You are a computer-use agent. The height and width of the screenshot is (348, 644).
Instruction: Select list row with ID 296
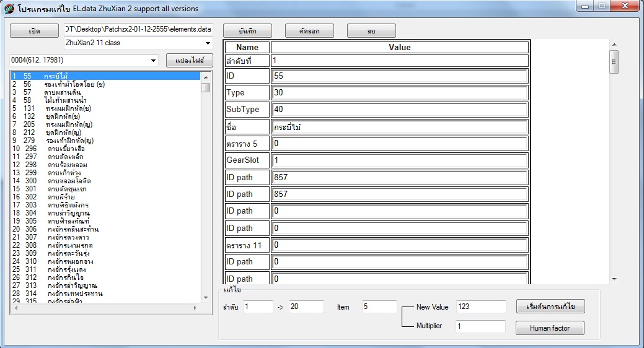105,149
